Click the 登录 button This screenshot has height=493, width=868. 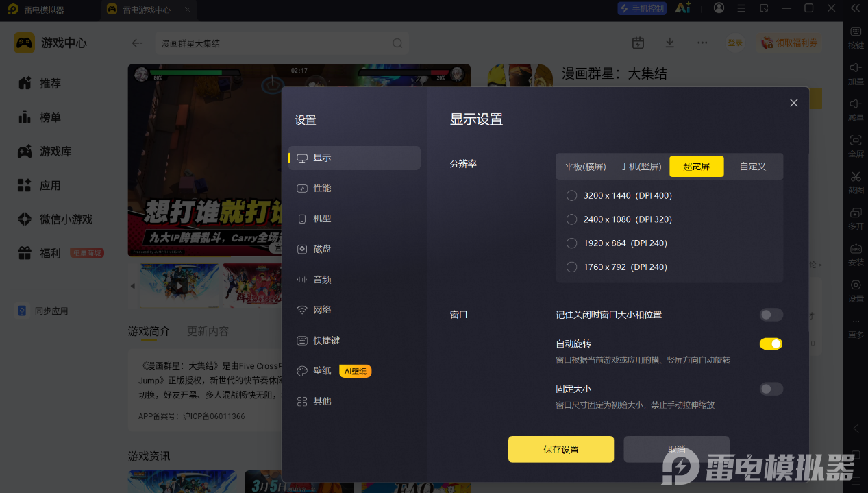735,43
